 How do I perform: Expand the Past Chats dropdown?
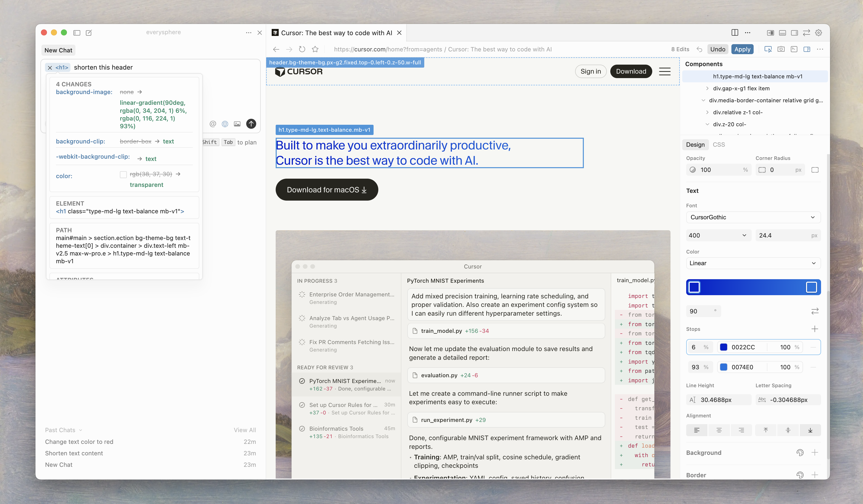(64, 430)
